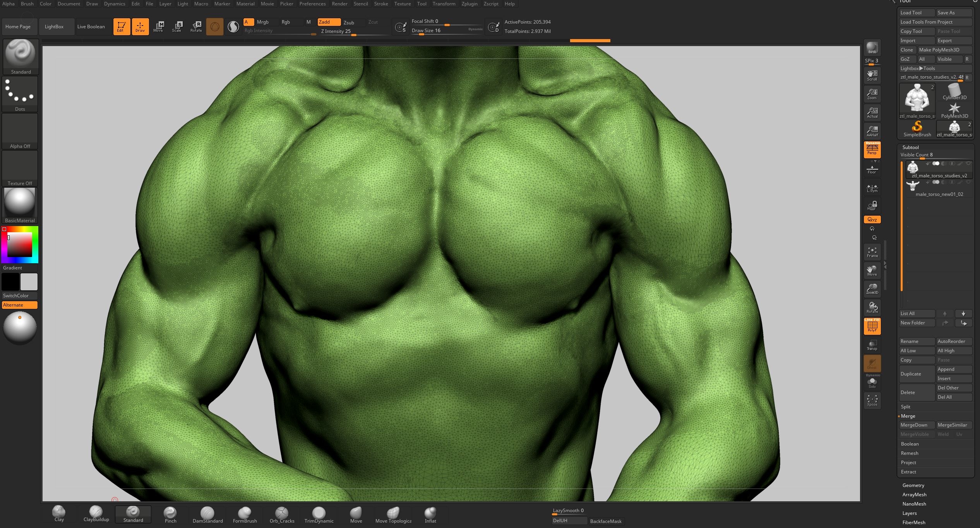Screen dimensions: 980x528
Task: Open the Preferences menu
Action: click(x=312, y=4)
